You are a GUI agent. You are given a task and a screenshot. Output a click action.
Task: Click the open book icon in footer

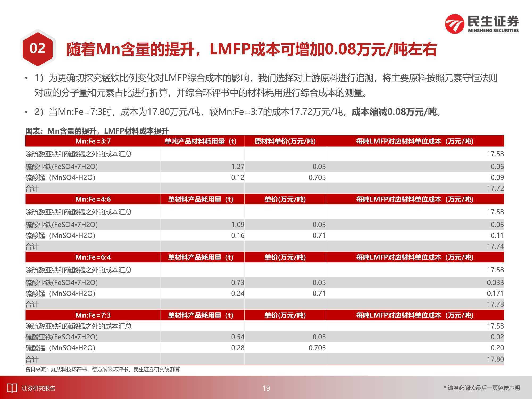[x=12, y=388]
